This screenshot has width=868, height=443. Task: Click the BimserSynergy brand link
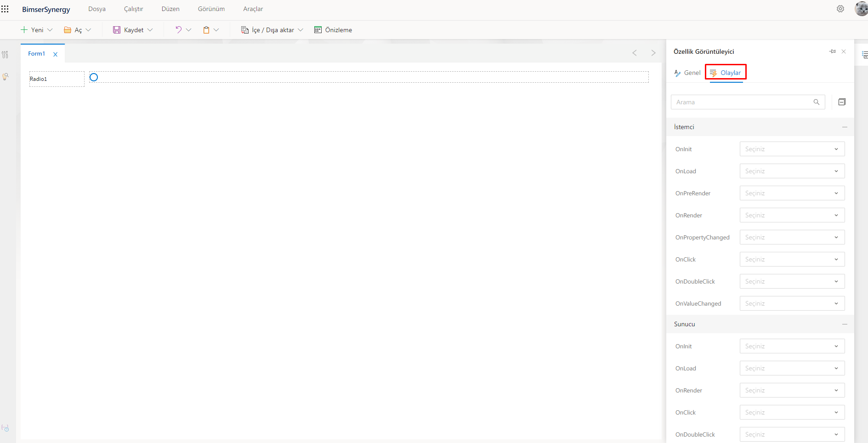[x=46, y=9]
